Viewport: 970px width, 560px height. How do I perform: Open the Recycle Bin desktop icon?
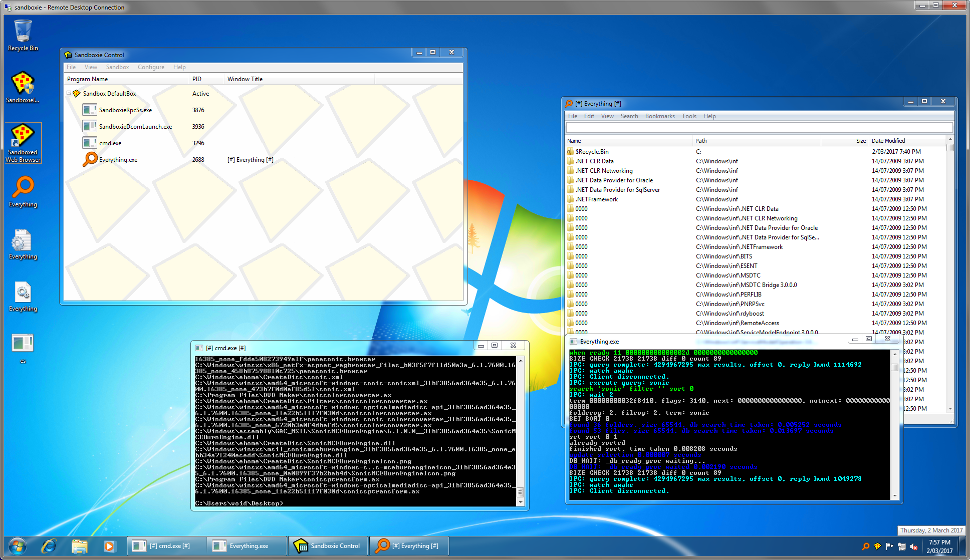[23, 35]
